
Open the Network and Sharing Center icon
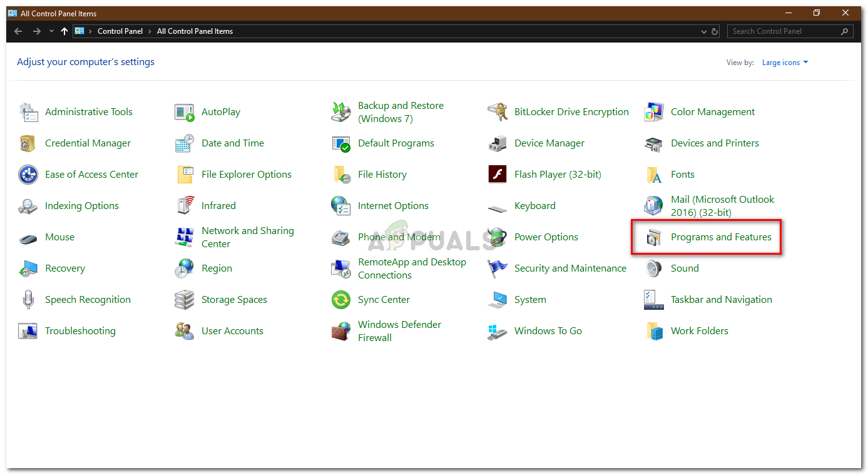coord(185,237)
